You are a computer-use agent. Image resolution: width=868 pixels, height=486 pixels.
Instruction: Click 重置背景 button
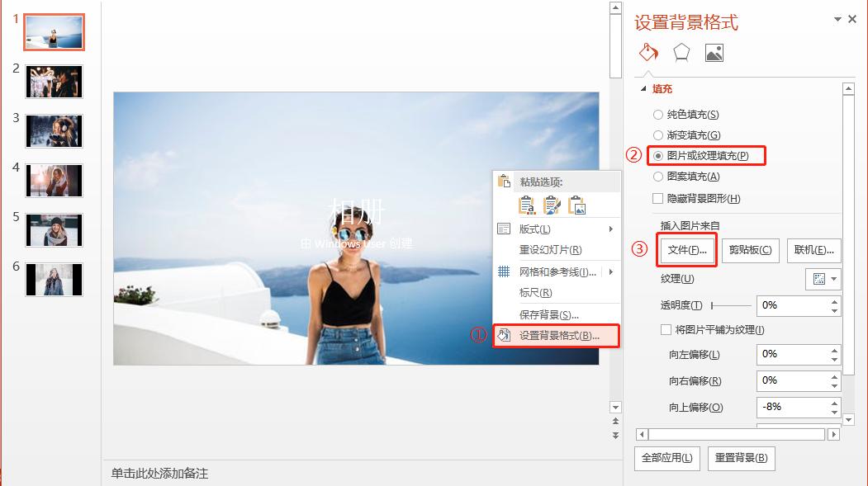pyautogui.click(x=742, y=458)
